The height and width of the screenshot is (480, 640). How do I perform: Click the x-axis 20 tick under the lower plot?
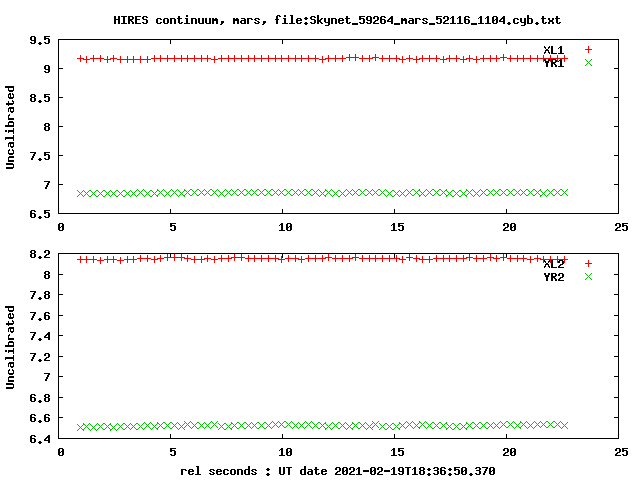click(509, 452)
